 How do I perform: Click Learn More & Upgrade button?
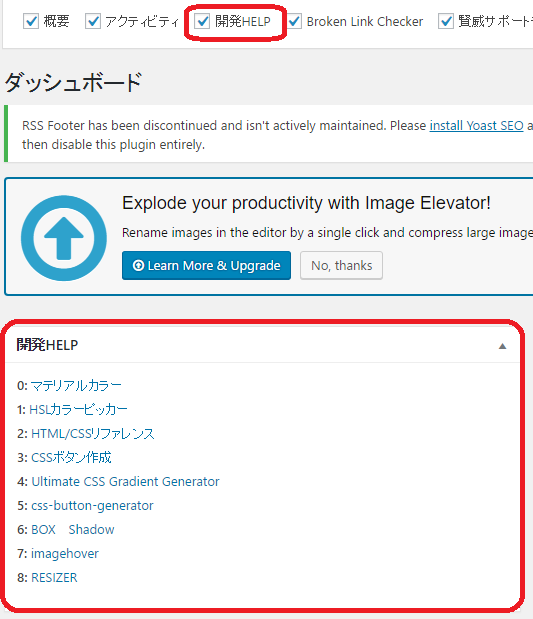(206, 265)
